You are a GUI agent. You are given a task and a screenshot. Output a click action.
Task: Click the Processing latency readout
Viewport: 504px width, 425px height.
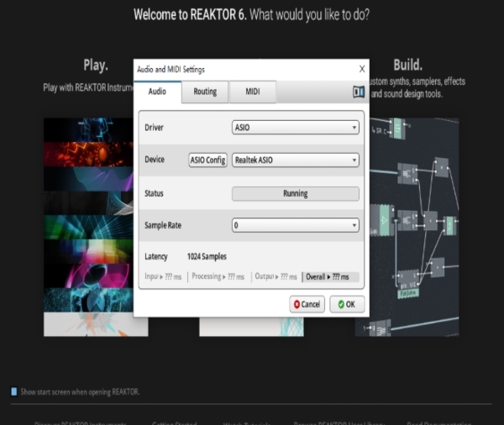[218, 276]
